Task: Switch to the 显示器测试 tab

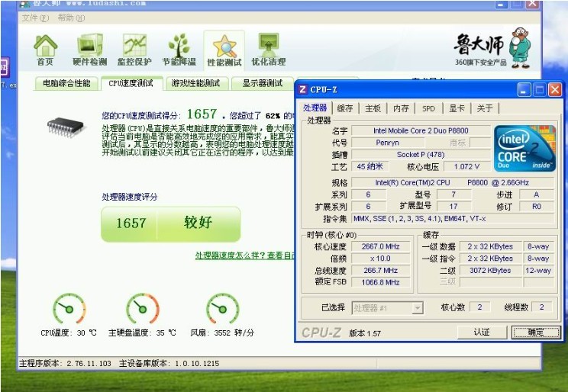Action: point(263,83)
